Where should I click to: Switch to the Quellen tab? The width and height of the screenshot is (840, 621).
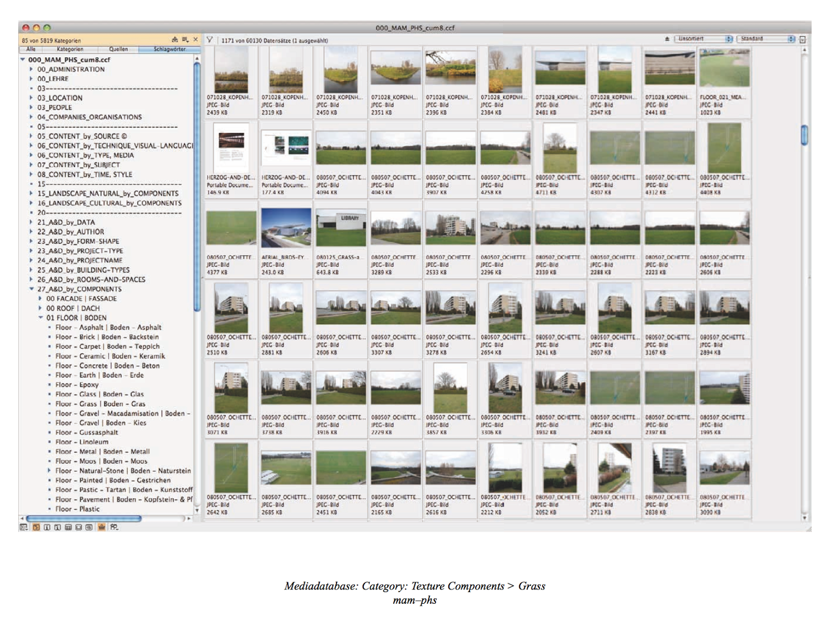pos(118,49)
